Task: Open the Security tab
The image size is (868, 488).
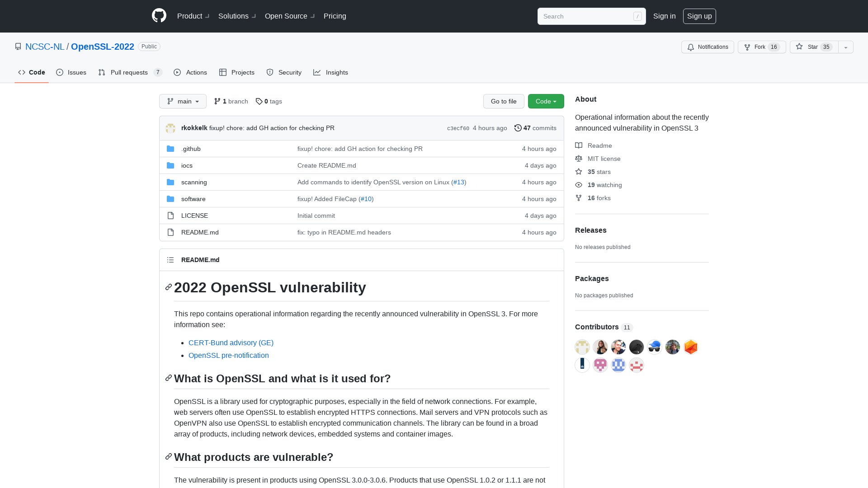Action: [283, 72]
